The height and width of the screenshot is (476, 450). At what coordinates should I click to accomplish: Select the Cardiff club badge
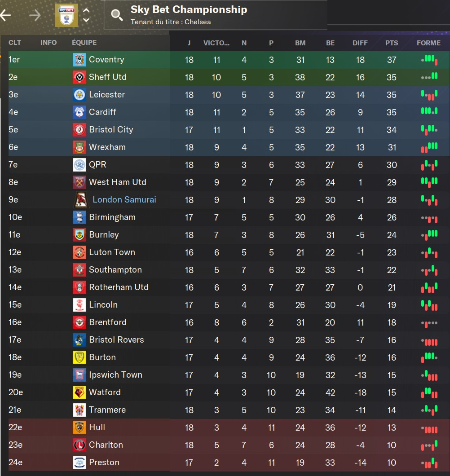[79, 112]
